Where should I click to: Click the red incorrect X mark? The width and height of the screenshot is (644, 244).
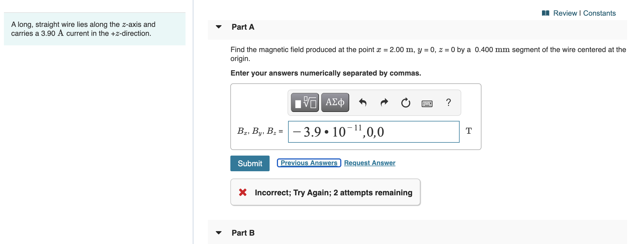243,192
